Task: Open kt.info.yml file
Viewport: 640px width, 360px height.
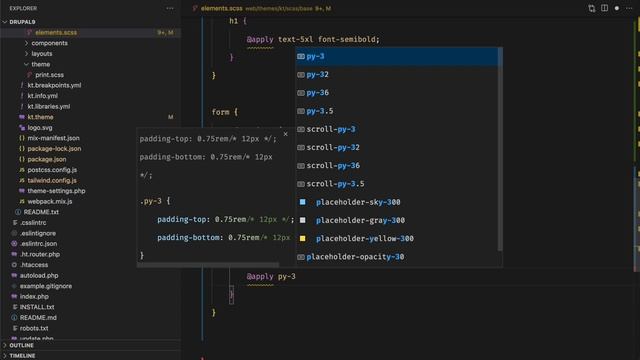Action: point(42,96)
